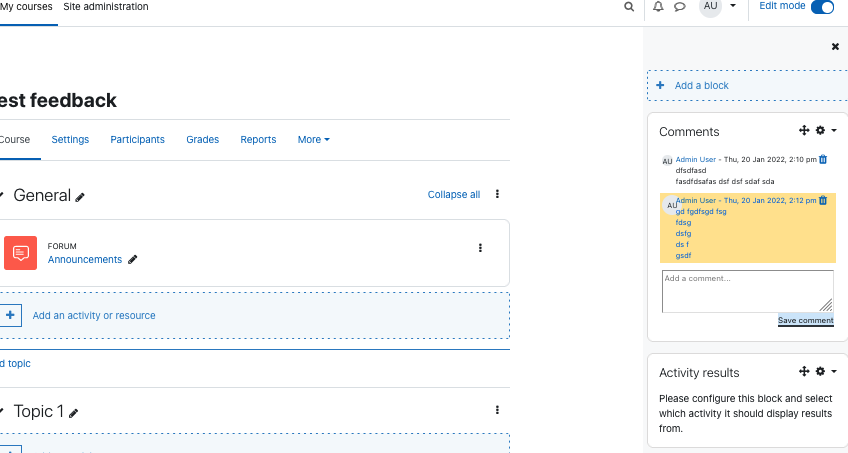The height and width of the screenshot is (453, 848).
Task: Open Topic 1 three-dot actions menu
Action: 497,410
